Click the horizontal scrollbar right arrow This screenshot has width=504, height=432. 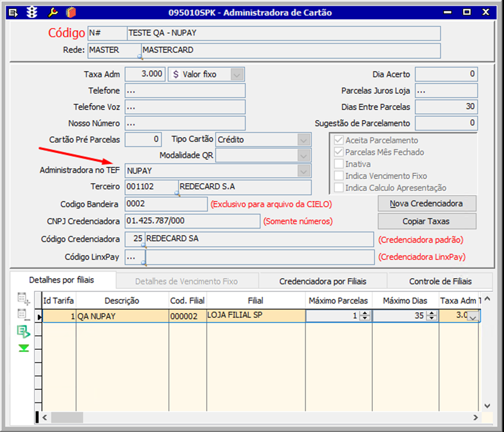click(475, 417)
